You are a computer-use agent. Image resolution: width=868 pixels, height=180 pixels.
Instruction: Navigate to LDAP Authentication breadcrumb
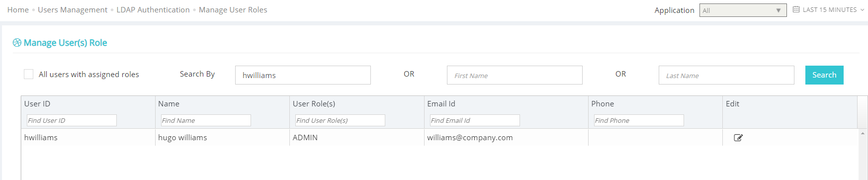153,10
